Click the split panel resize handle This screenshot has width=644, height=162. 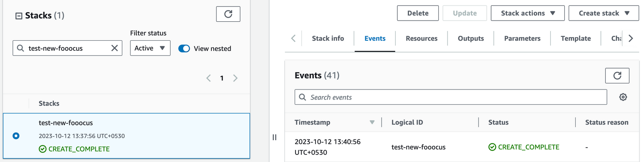(x=275, y=137)
